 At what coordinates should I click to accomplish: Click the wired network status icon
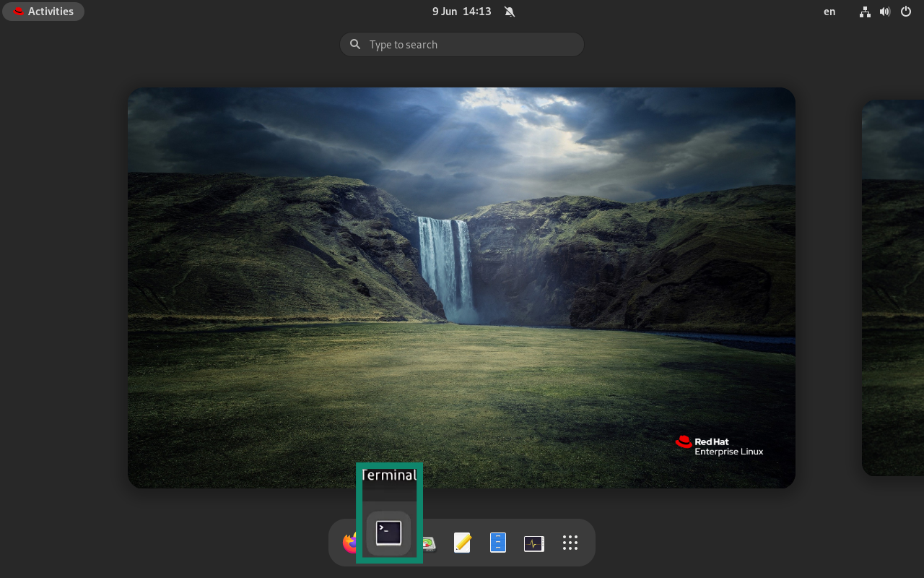click(x=865, y=12)
